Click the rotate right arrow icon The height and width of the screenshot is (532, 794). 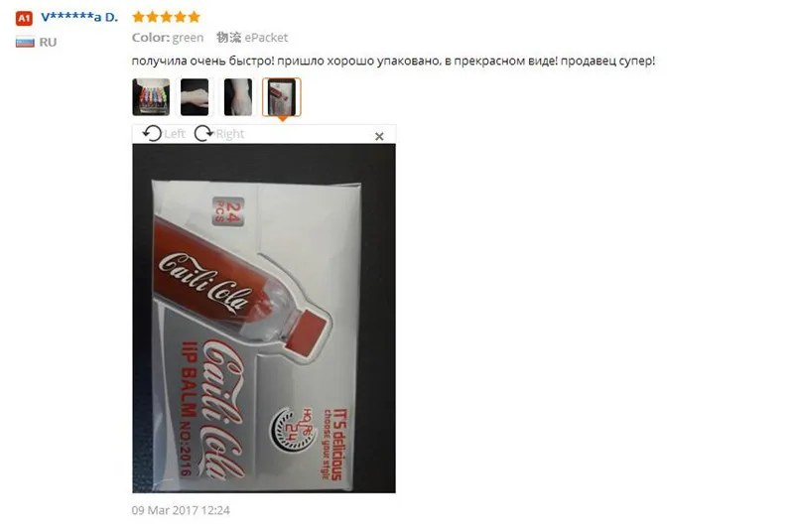point(203,134)
